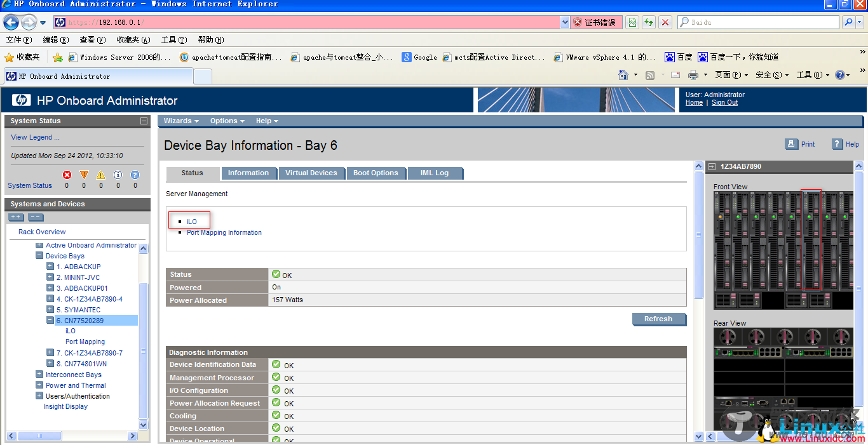The width and height of the screenshot is (868, 445).
Task: Click the tree panel vertical scrollbar down arrow
Action: [x=143, y=425]
